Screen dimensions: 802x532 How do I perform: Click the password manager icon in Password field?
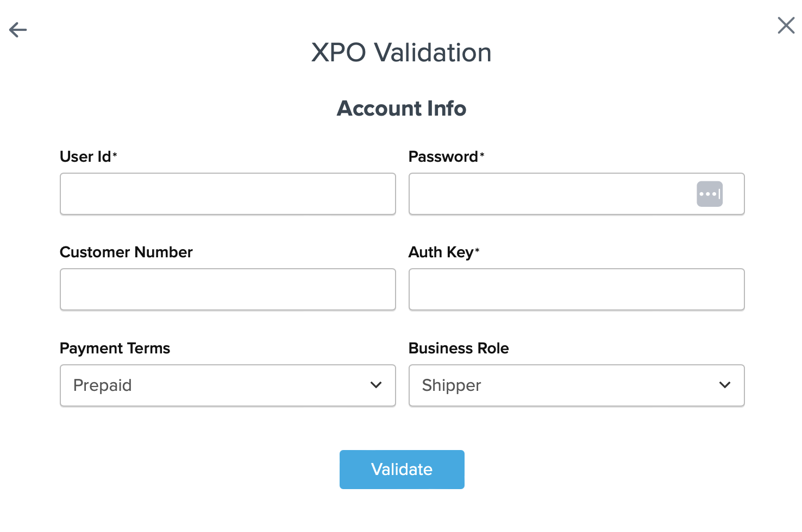[x=709, y=194]
